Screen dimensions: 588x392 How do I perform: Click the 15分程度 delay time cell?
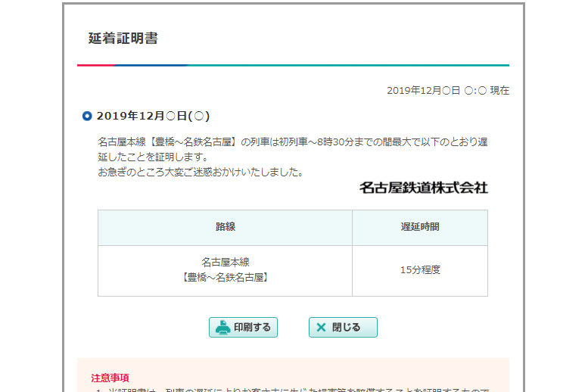click(419, 270)
